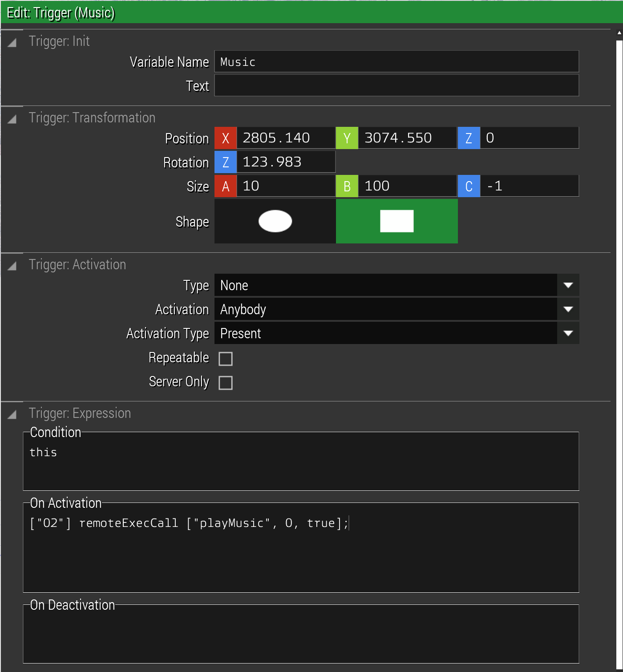This screenshot has width=623, height=672.
Task: Click the On Deactivation code field
Action: tap(301, 634)
